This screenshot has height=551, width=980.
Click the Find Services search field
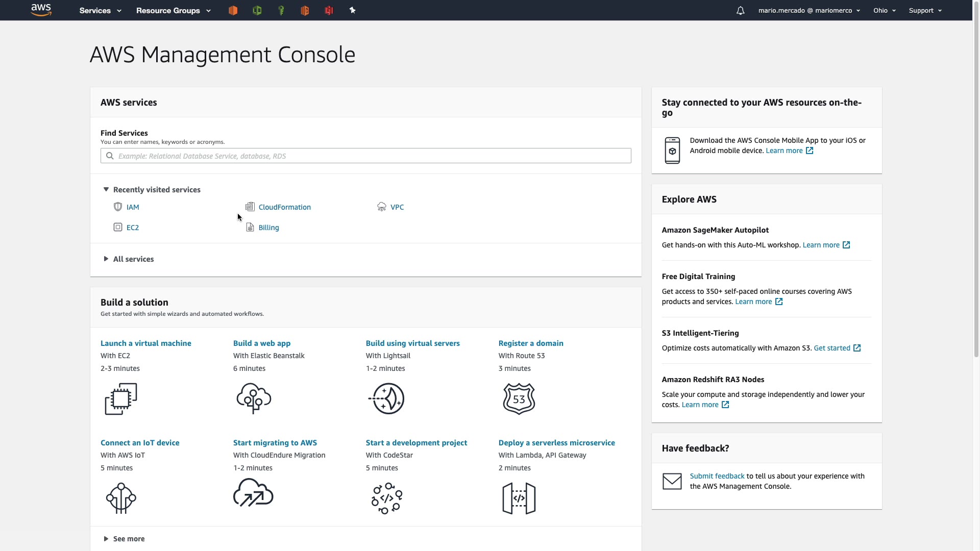tap(365, 156)
